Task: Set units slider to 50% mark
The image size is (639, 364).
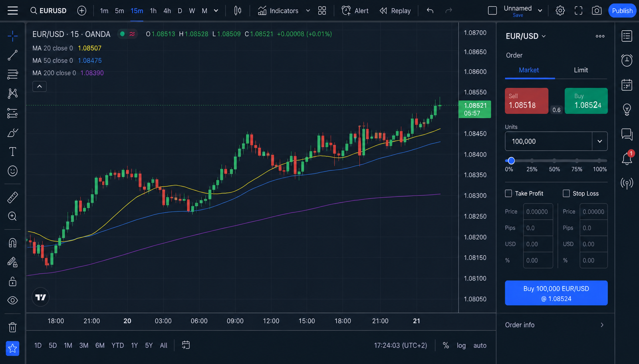Action: [554, 161]
